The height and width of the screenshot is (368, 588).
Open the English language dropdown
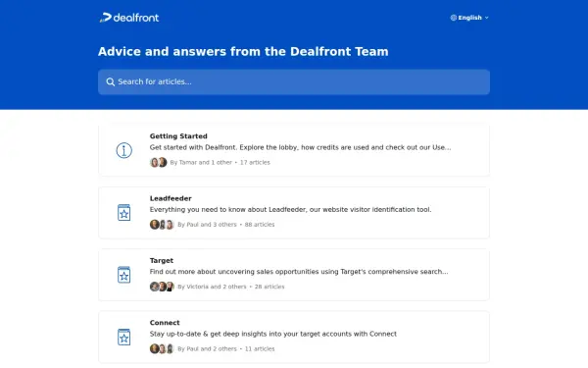pos(469,18)
